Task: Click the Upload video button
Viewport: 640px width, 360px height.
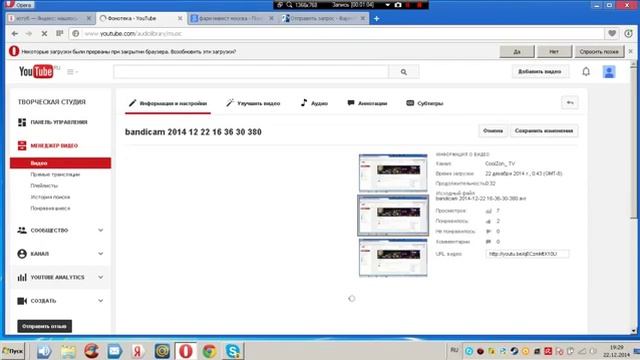Action: pos(540,71)
